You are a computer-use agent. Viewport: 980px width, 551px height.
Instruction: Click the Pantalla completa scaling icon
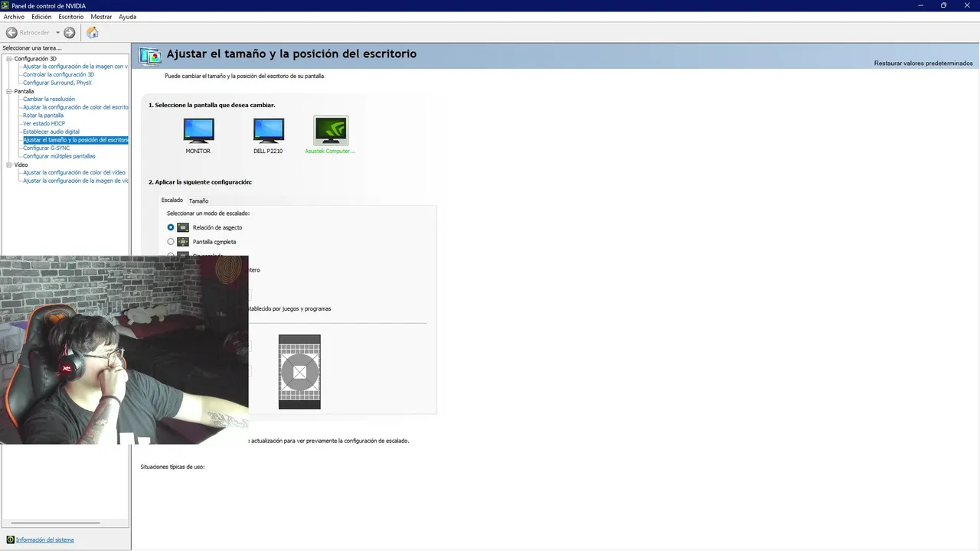183,242
